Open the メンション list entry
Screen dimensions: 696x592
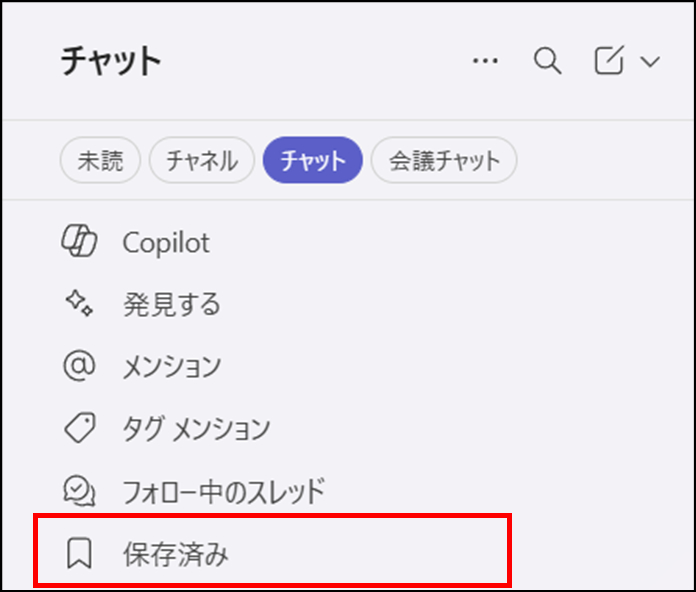click(171, 366)
